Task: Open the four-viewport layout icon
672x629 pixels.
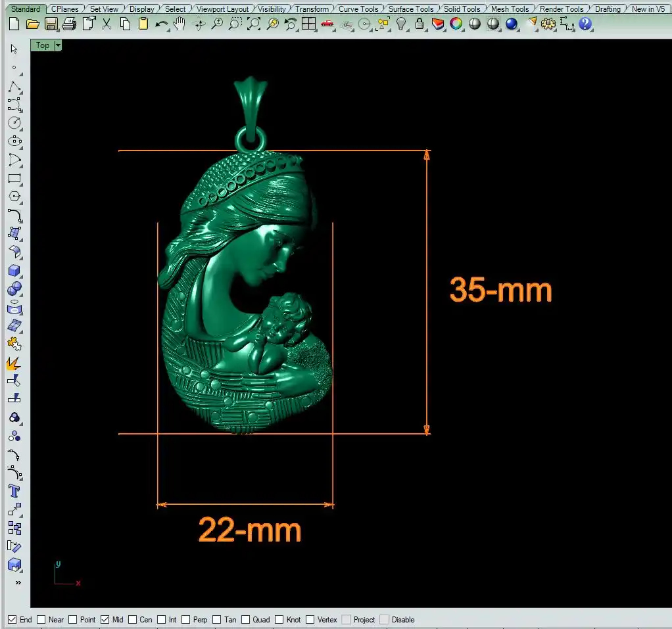Action: click(309, 24)
